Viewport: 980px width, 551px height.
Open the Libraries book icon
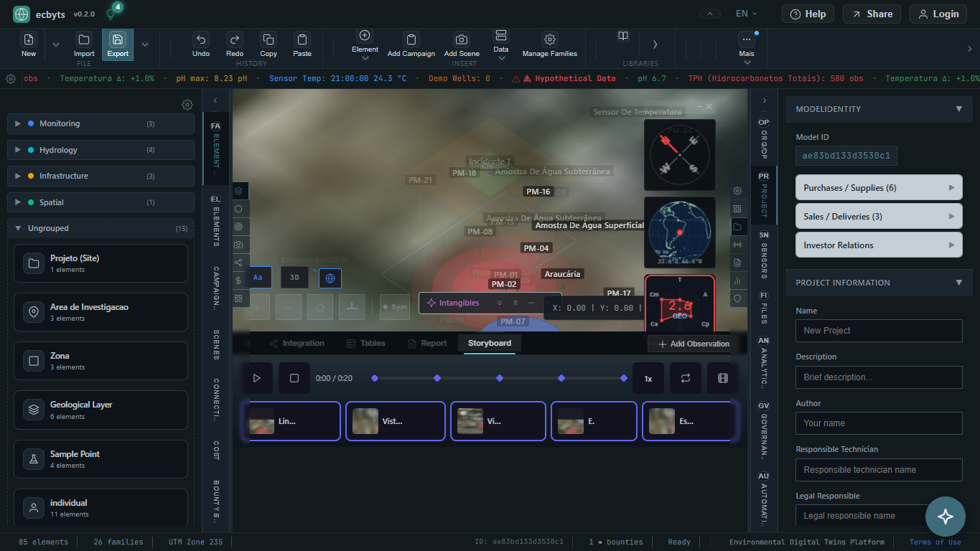click(x=623, y=36)
